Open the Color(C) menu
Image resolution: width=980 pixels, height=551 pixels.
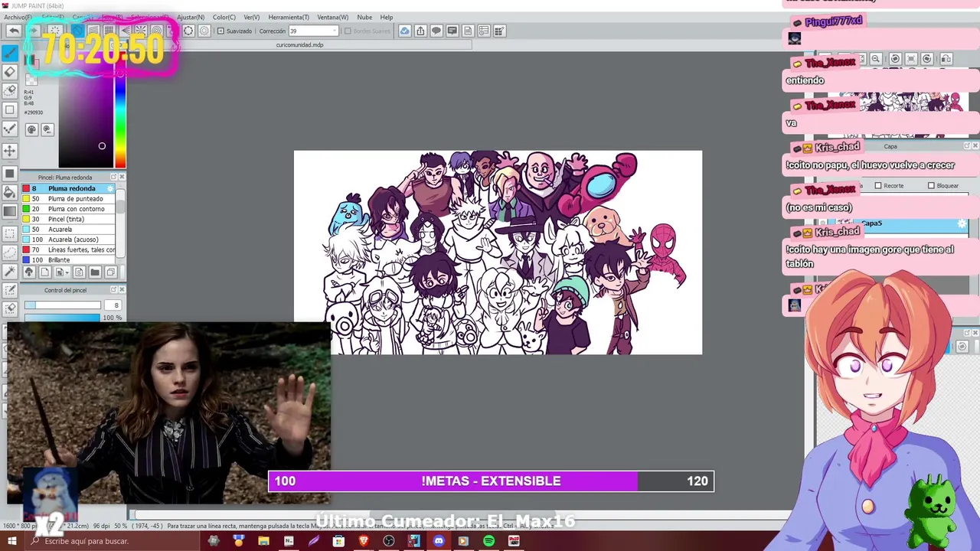tap(224, 17)
